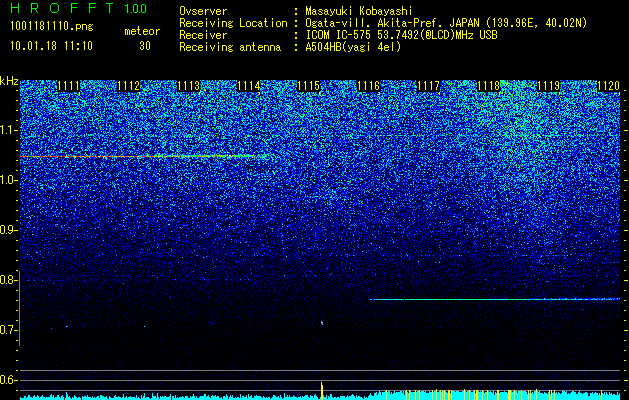The height and width of the screenshot is (400, 629).
Task: Click the Ovserver label
Action: [203, 11]
